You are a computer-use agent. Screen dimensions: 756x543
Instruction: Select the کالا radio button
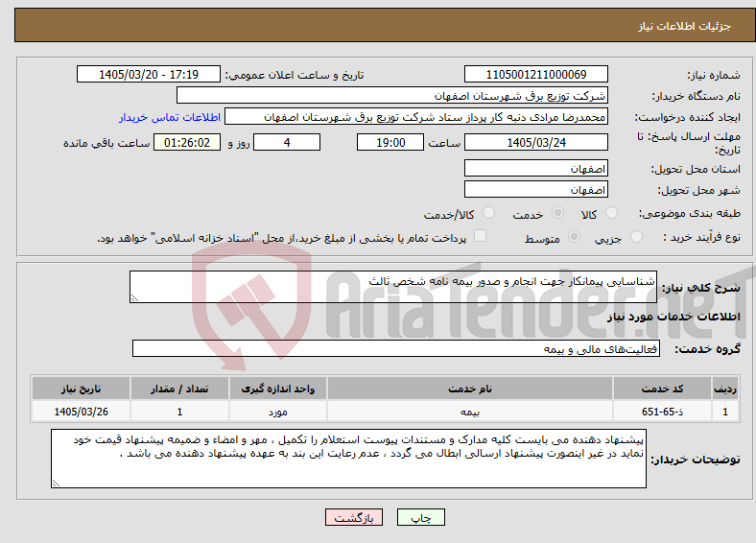pyautogui.click(x=611, y=213)
